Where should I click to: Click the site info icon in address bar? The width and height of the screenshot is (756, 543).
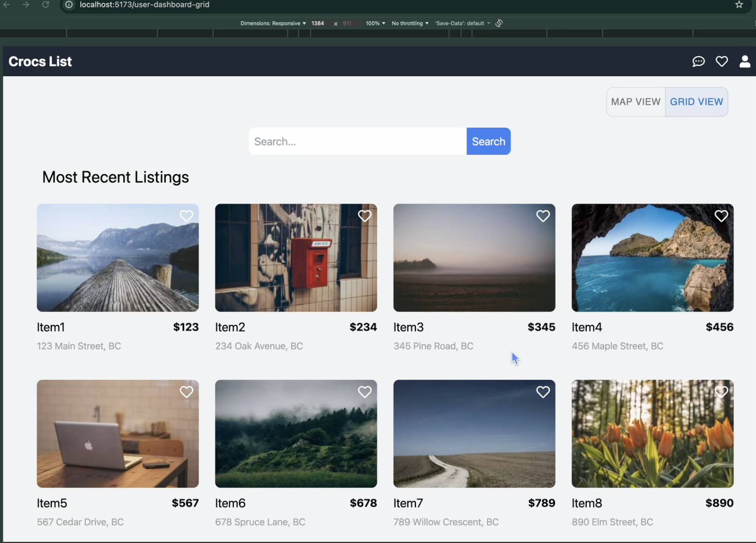tap(69, 5)
